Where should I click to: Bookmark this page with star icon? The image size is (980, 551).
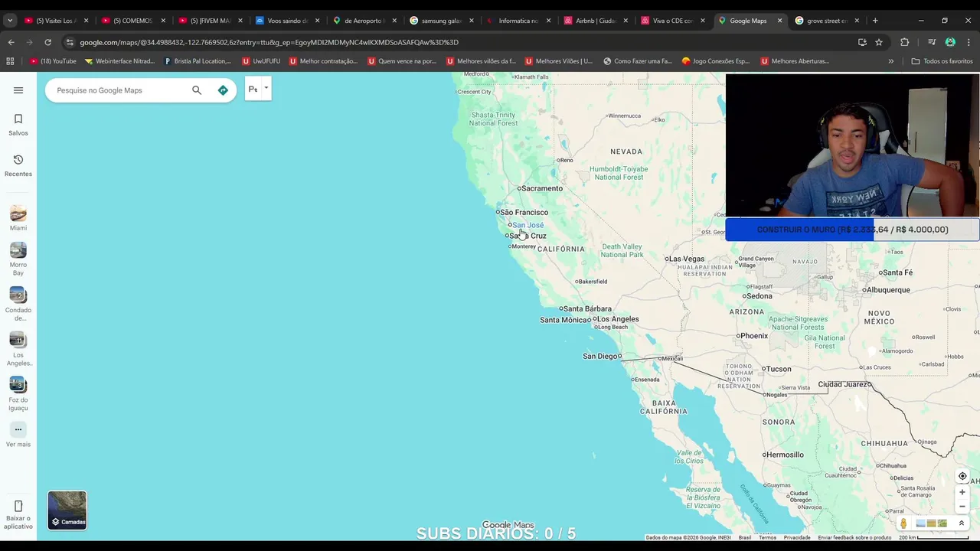tap(879, 42)
